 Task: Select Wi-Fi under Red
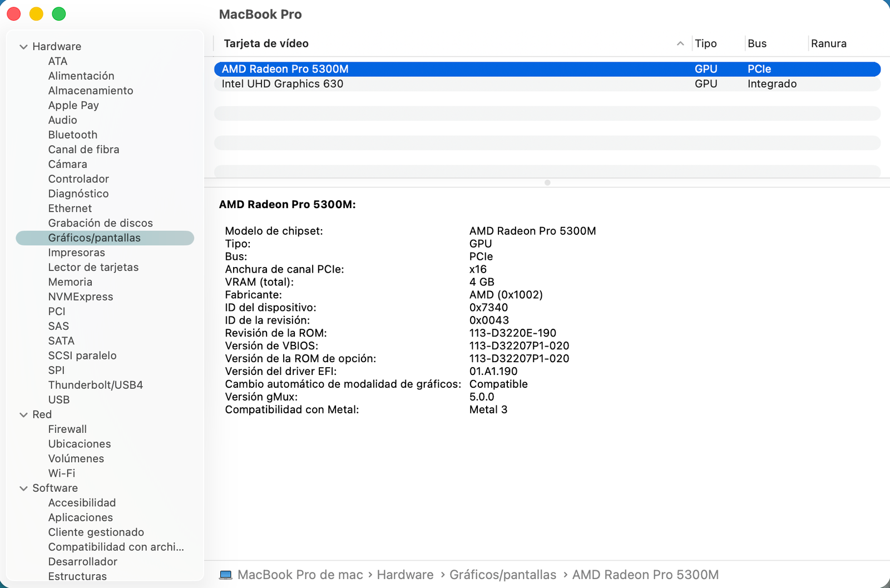click(61, 473)
